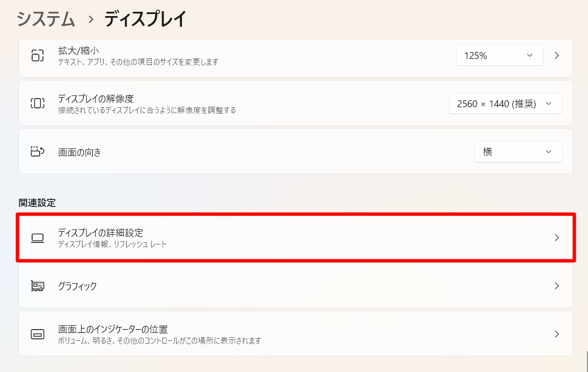Click the on-screen indicator position icon
The width and height of the screenshot is (588, 372).
pos(37,334)
